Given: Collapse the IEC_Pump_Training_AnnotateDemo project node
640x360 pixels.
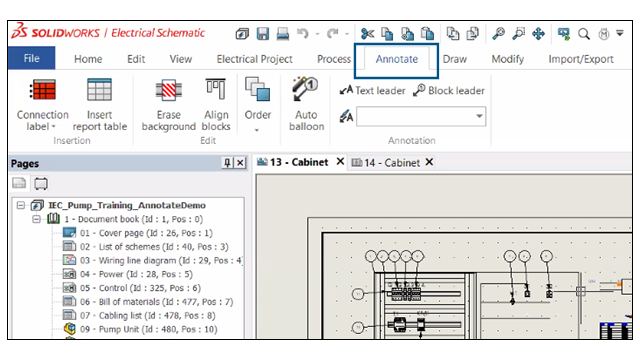Looking at the screenshot, I should click(21, 205).
